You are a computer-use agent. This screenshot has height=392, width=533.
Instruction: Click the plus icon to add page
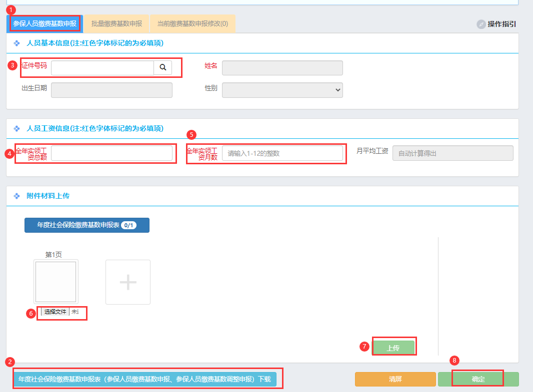pyautogui.click(x=128, y=282)
